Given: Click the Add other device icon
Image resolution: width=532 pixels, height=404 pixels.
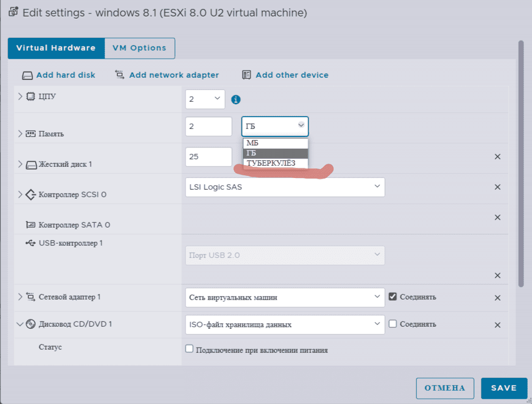Looking at the screenshot, I should (246, 75).
